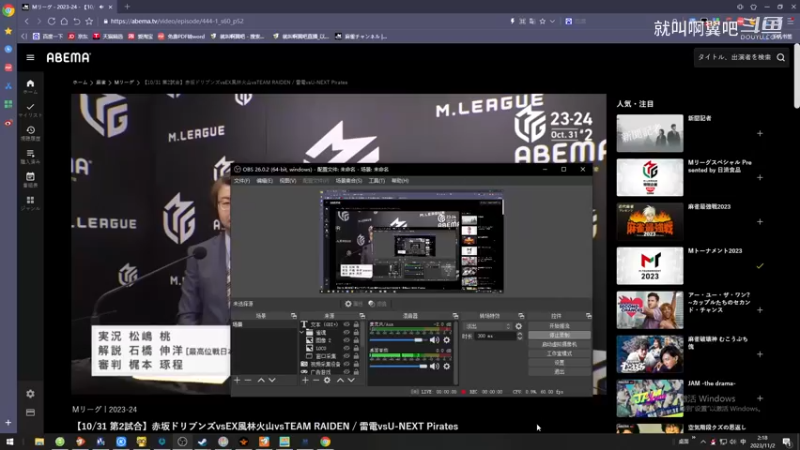Click Stop Recording button in OBS controls
The height and width of the screenshot is (450, 800).
pyautogui.click(x=559, y=335)
